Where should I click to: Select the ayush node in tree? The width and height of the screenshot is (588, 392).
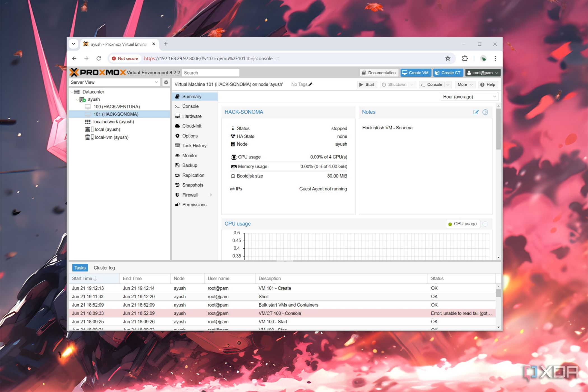(94, 99)
